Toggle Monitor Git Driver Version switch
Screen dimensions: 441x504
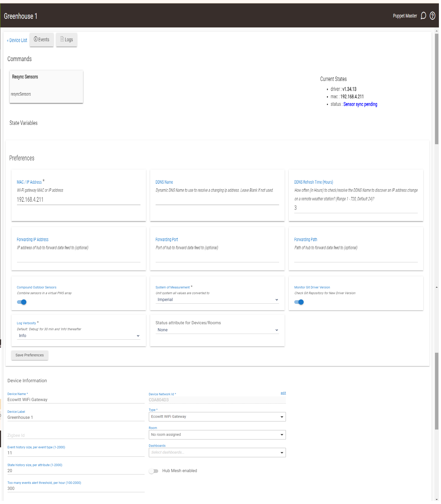click(299, 302)
